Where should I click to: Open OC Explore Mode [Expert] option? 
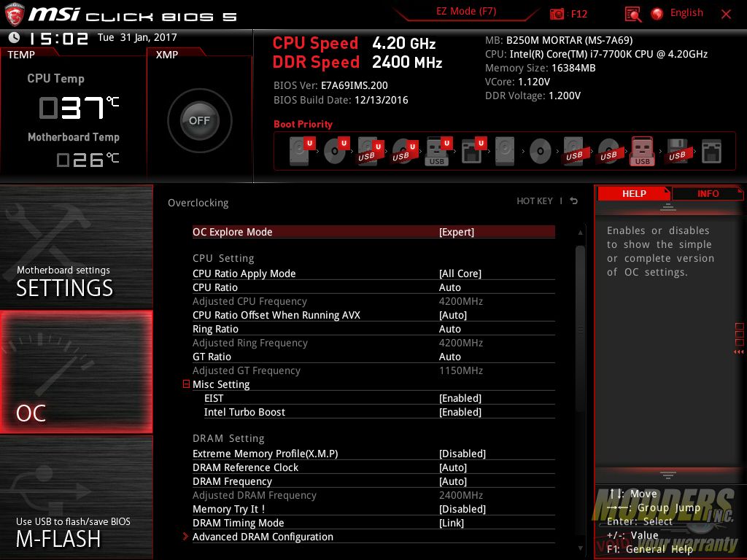[373, 232]
